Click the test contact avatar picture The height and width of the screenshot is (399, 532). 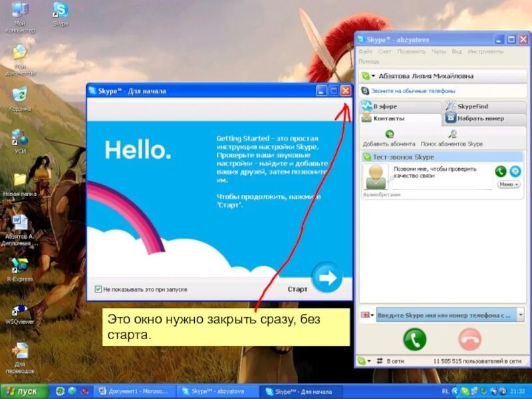[x=376, y=177]
